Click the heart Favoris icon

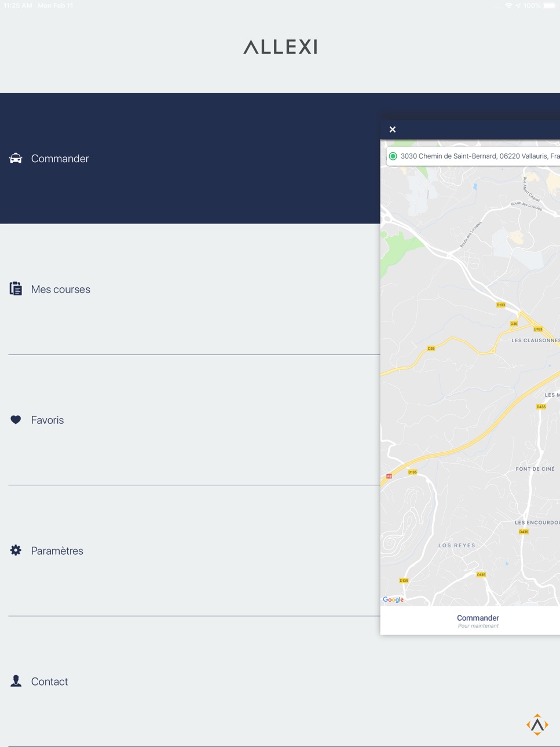[16, 420]
